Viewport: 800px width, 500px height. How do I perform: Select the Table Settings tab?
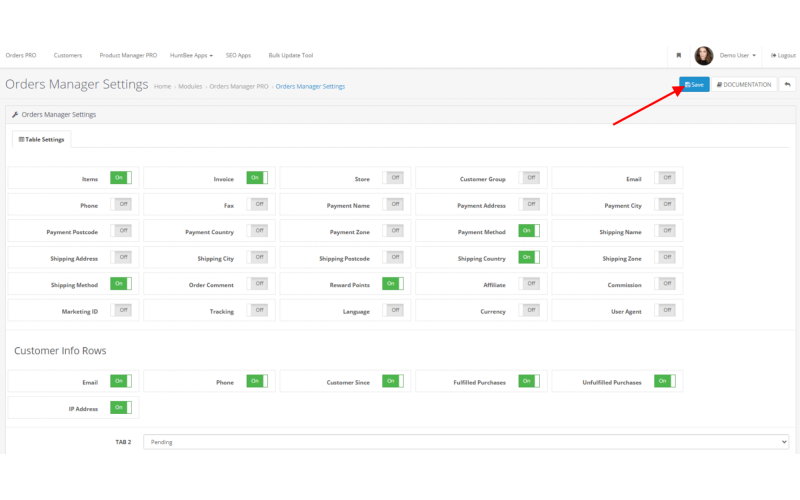click(42, 139)
